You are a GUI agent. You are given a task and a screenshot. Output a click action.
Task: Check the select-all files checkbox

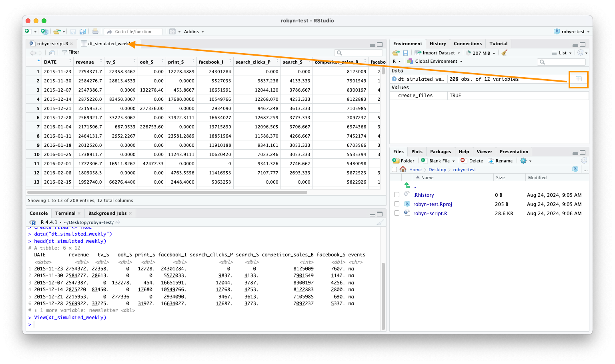point(394,169)
